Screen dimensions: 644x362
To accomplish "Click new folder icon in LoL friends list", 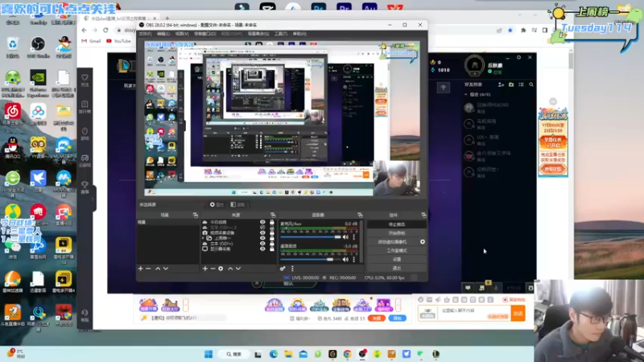I will tap(511, 84).
